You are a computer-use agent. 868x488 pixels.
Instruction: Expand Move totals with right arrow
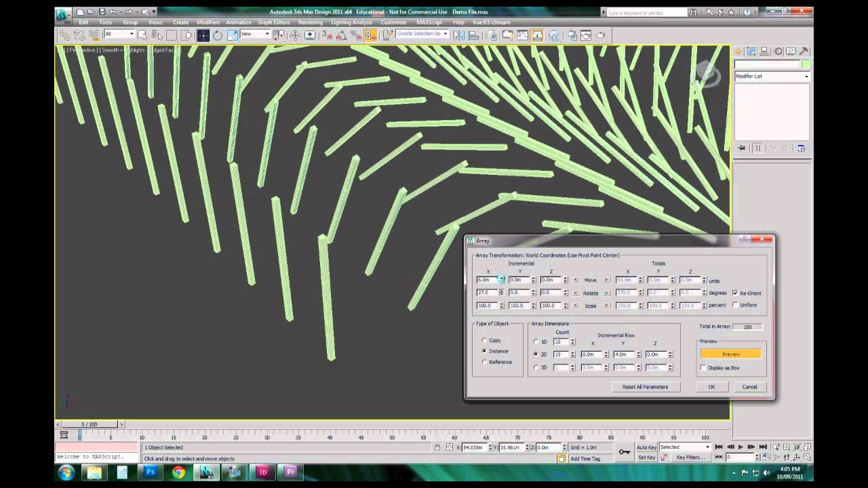(606, 280)
